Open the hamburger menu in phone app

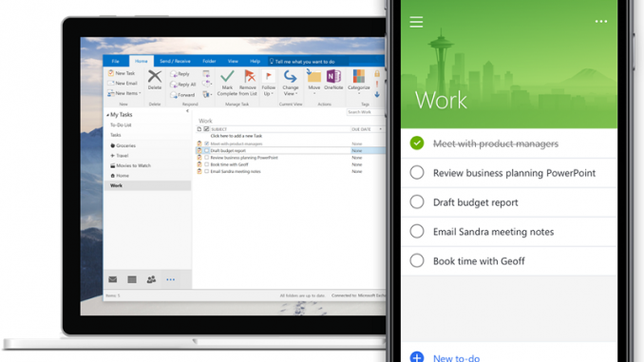pyautogui.click(x=416, y=22)
